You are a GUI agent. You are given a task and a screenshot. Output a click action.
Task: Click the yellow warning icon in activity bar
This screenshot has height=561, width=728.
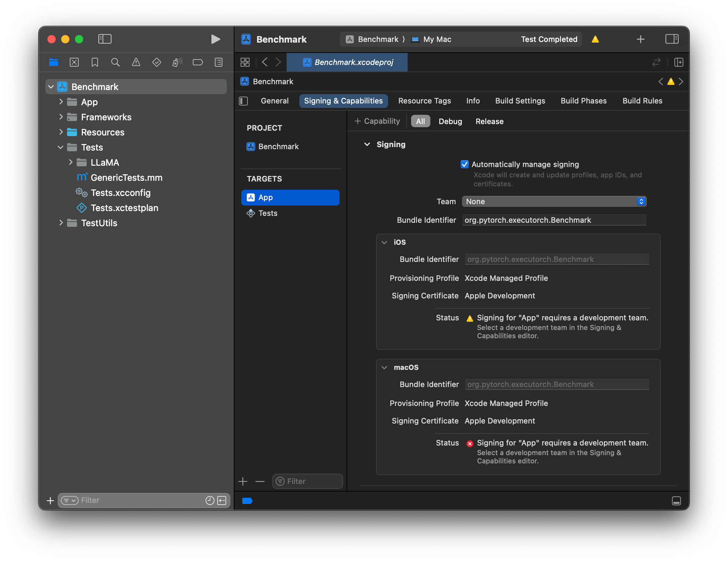pos(595,39)
